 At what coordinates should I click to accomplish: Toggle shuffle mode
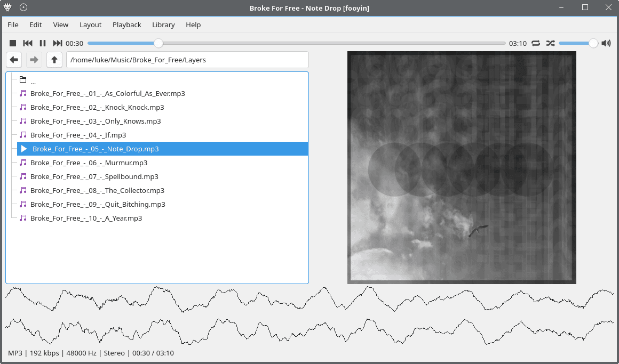pyautogui.click(x=550, y=43)
